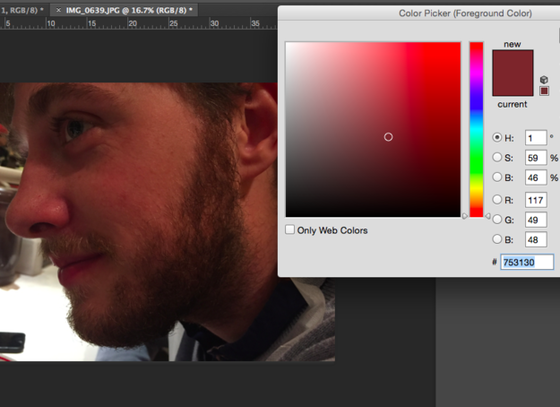Click the red value field showing 117
The image size is (560, 407).
[536, 200]
